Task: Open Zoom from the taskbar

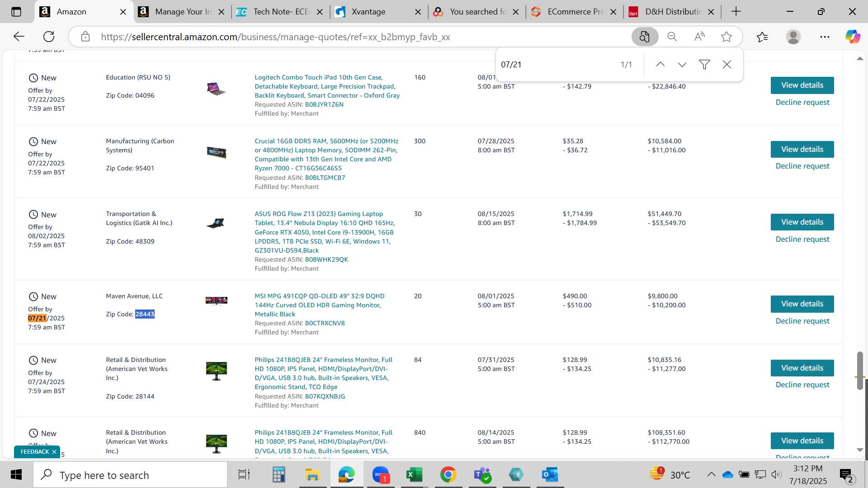Action: coord(381,475)
